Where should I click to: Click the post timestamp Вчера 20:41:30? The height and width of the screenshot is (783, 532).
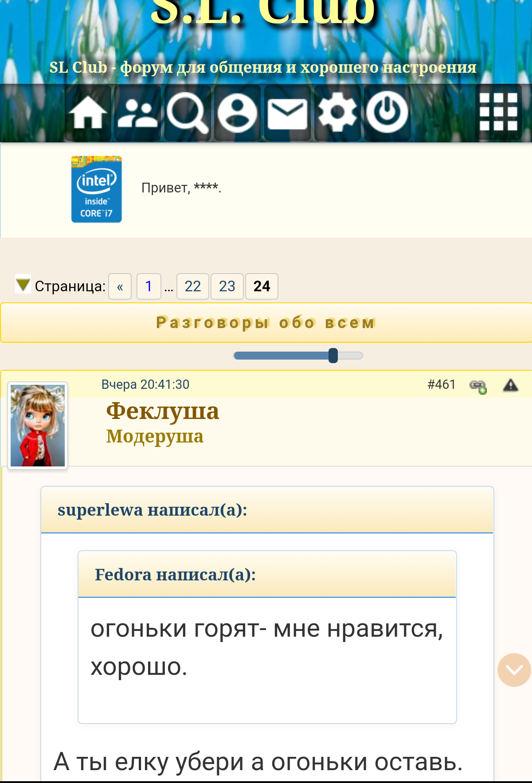click(x=145, y=384)
